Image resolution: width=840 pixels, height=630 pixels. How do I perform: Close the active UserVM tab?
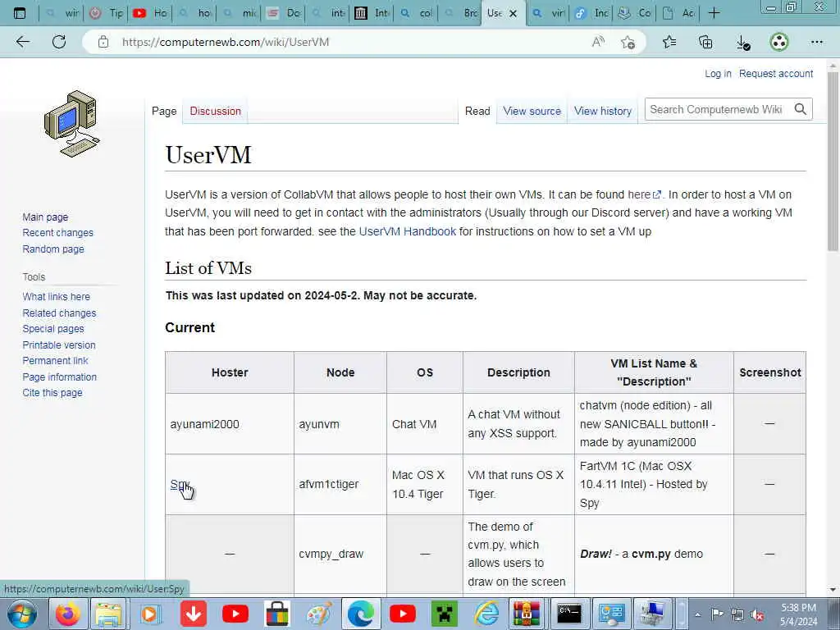tap(513, 13)
